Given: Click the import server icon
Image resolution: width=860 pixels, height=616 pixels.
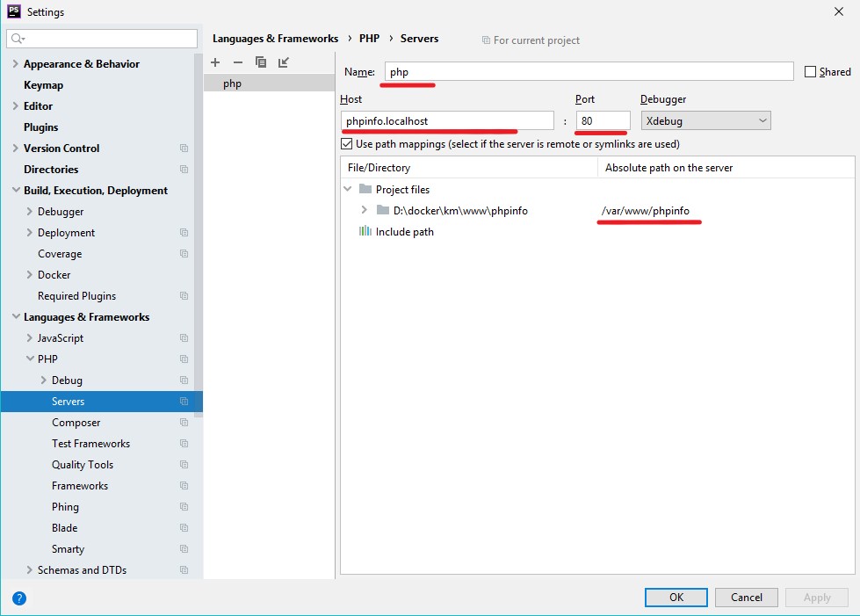Looking at the screenshot, I should (284, 62).
